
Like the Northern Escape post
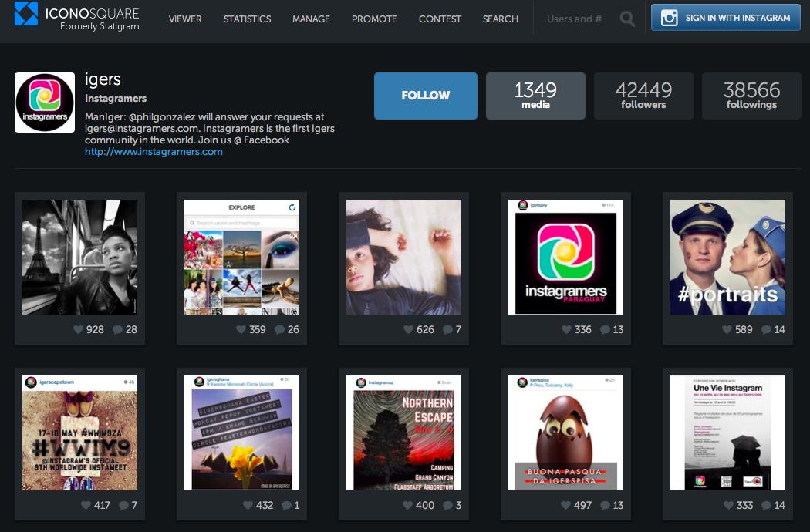click(x=407, y=505)
